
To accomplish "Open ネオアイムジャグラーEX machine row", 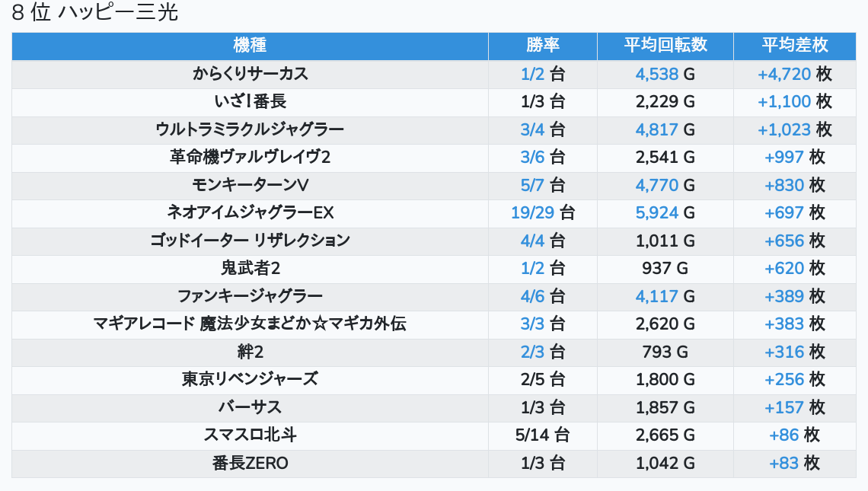I will (x=250, y=212).
